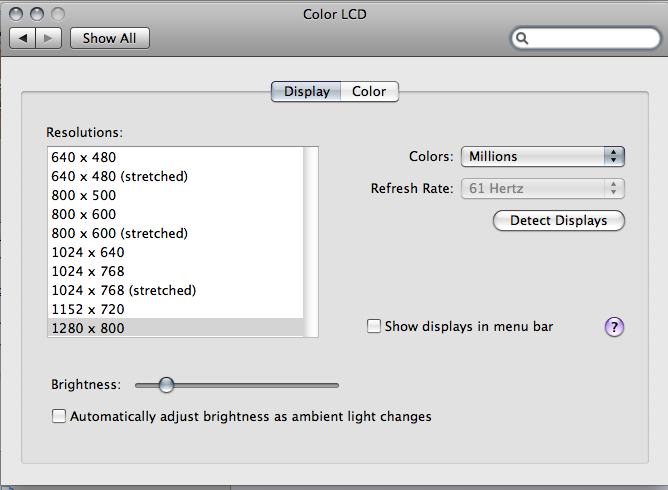The width and height of the screenshot is (668, 490).
Task: Enable Show displays in menu bar
Action: point(374,326)
